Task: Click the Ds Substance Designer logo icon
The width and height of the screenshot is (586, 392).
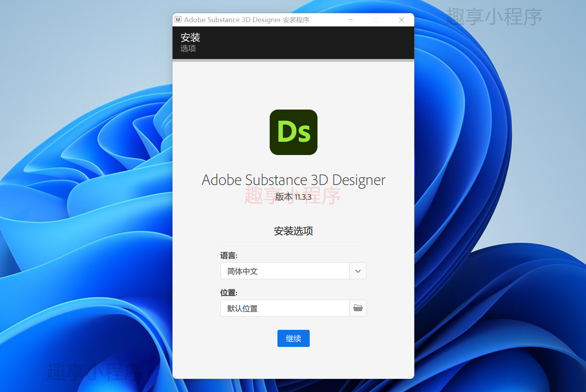Action: (293, 132)
